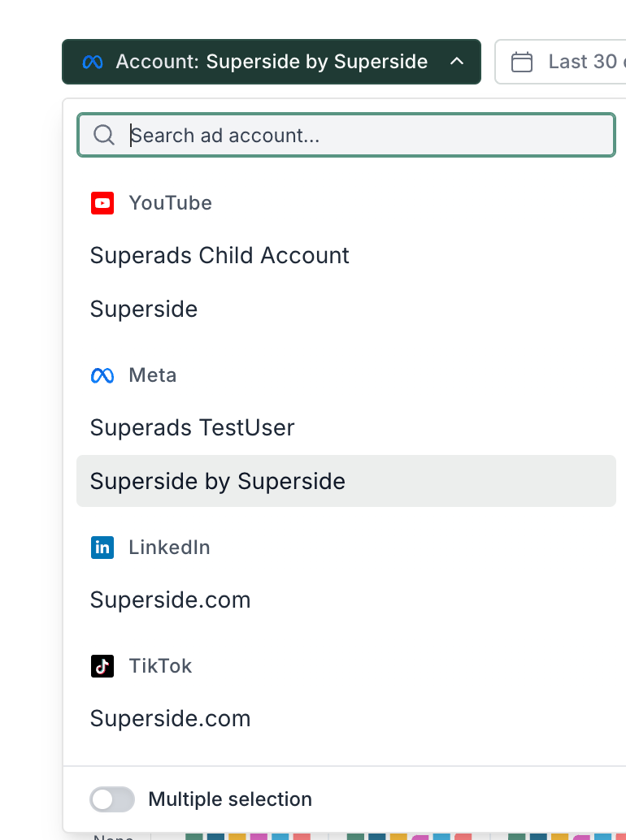Select Superside.com under LinkedIn
This screenshot has height=840, width=626.
[170, 600]
